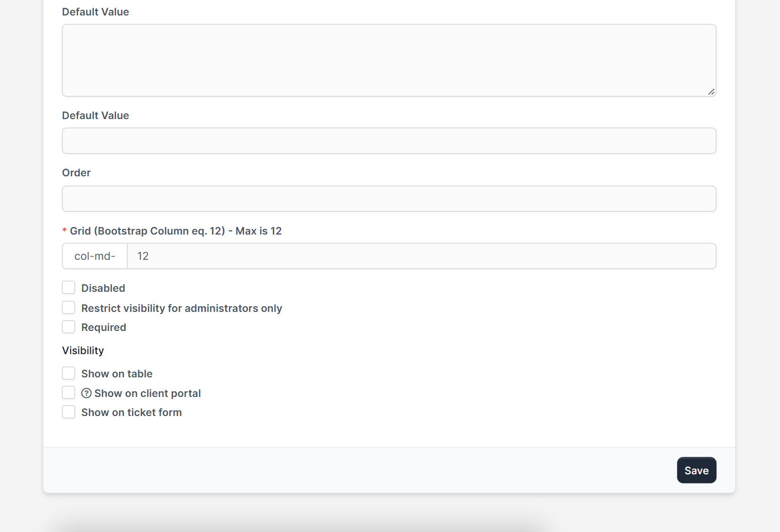Click the Order field label

coord(76,173)
